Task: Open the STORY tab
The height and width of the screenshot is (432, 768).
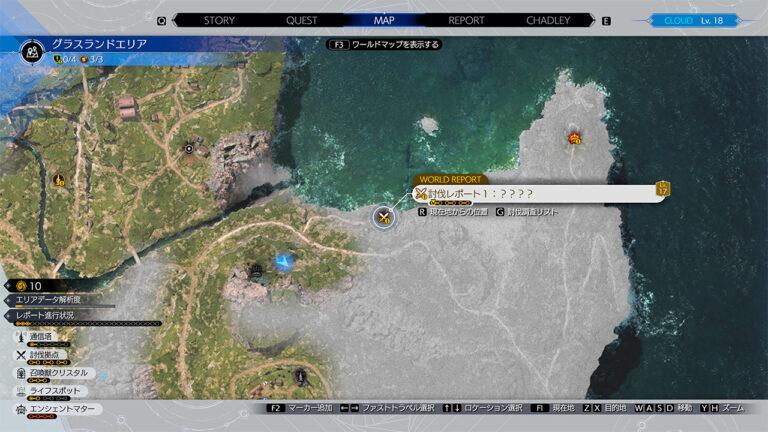Action: pos(219,21)
